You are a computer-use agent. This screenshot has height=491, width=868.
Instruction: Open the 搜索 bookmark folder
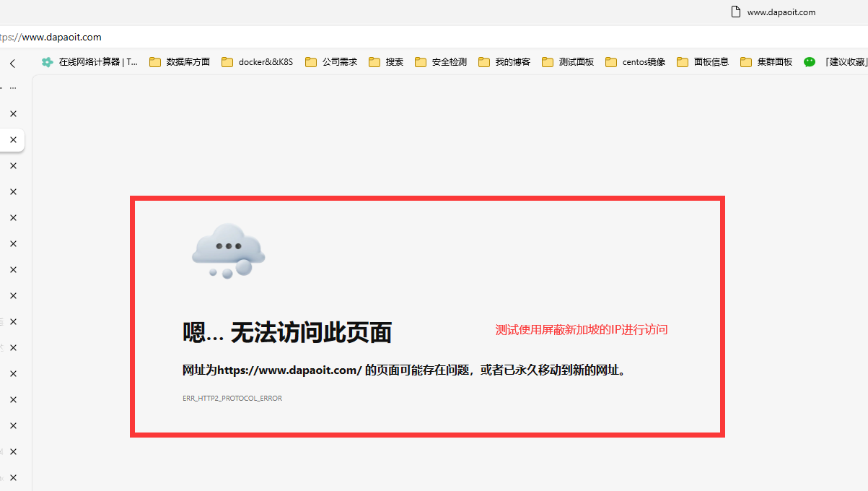tap(386, 62)
